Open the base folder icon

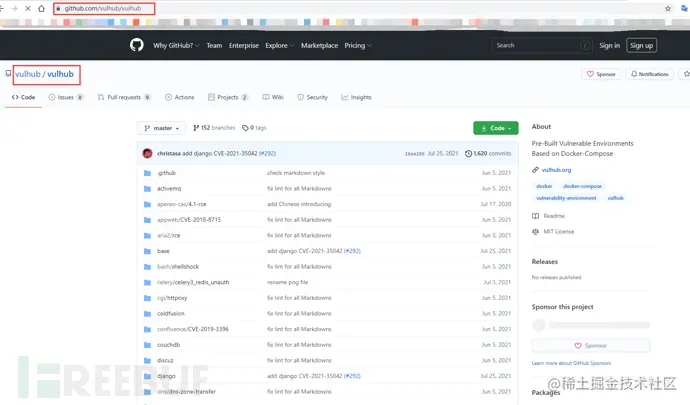(x=147, y=251)
